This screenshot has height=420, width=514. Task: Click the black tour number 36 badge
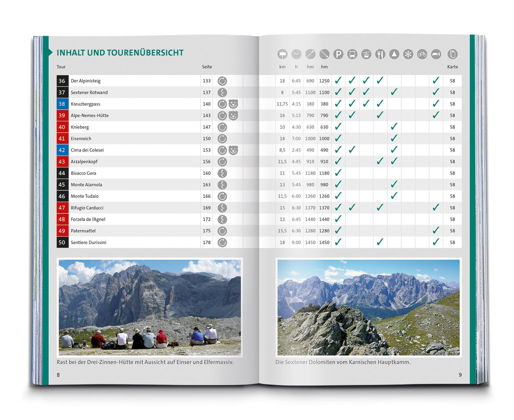pos(62,81)
